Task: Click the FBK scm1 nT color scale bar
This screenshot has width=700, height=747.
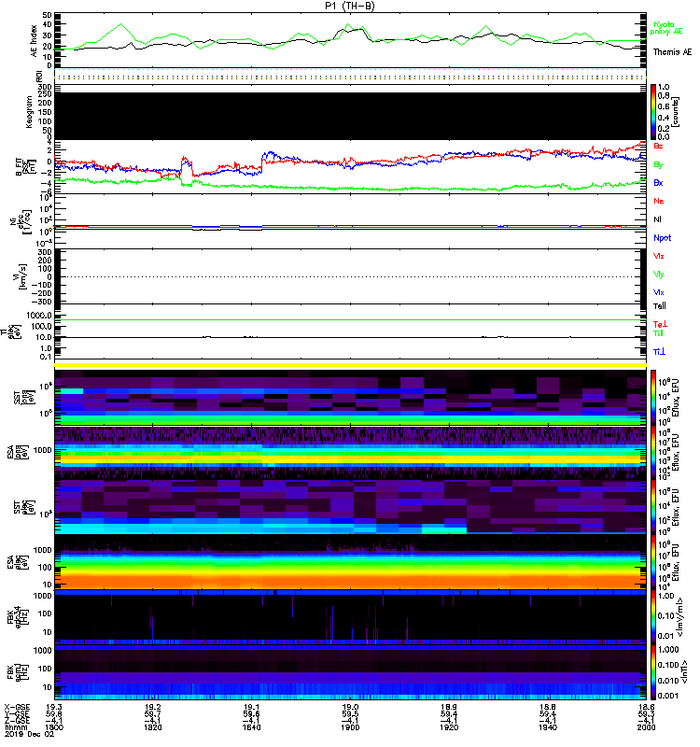Action: [653, 672]
